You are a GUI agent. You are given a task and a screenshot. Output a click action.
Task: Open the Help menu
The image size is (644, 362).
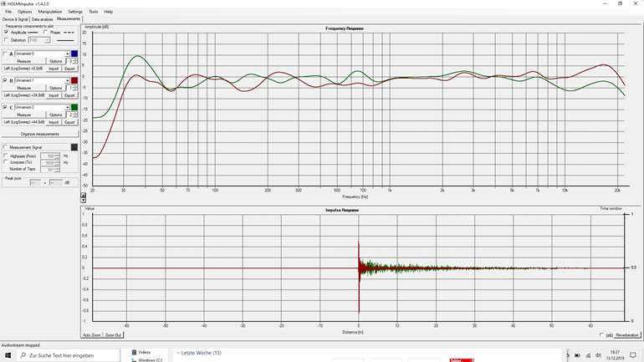coord(109,12)
